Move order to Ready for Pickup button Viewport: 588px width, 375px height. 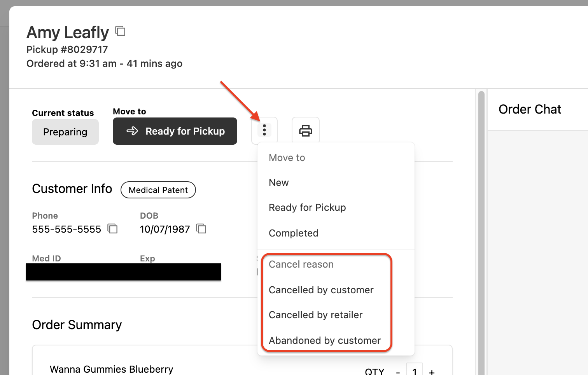(x=175, y=131)
